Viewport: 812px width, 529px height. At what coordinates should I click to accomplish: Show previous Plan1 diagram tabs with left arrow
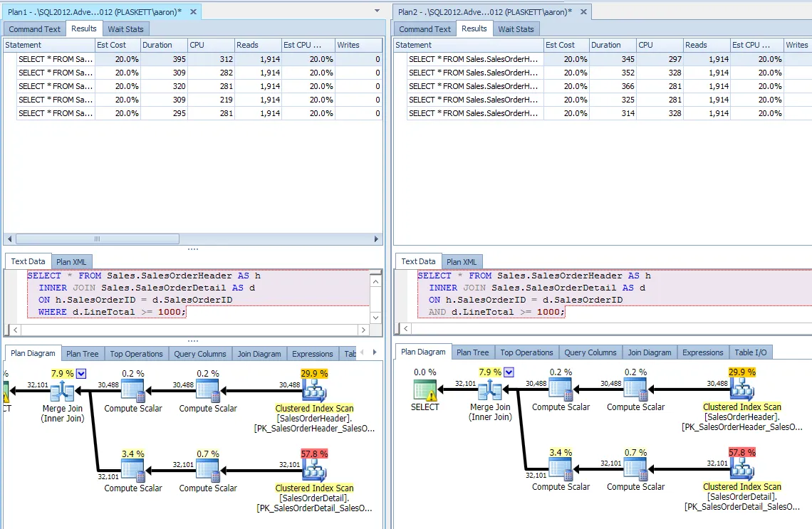point(362,352)
